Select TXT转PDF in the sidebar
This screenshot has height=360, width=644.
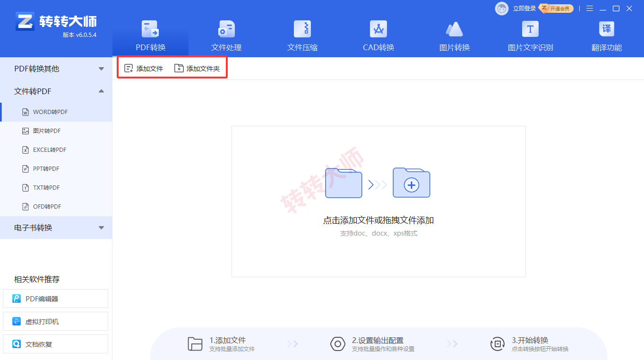[x=56, y=188]
